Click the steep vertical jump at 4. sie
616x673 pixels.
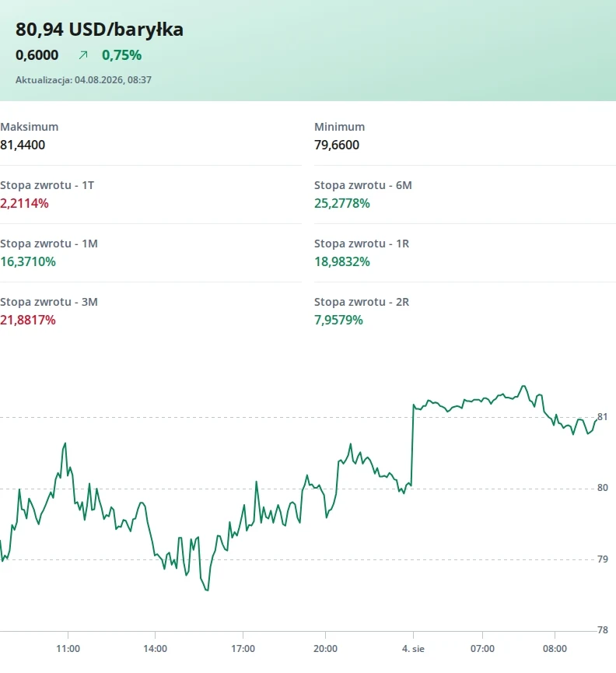412,444
